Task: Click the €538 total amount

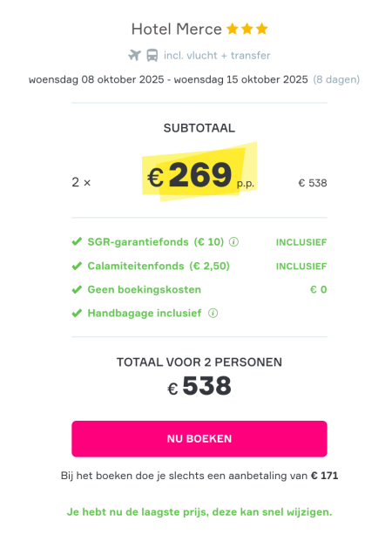Action: click(x=199, y=386)
